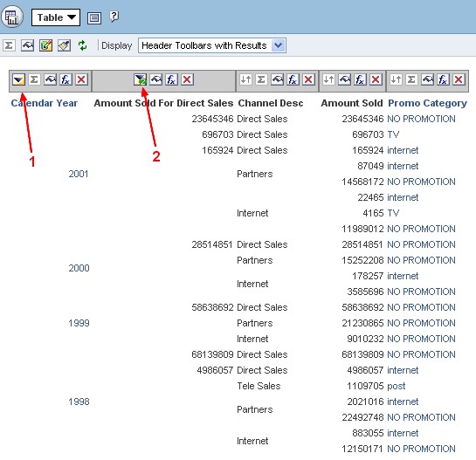The height and width of the screenshot is (460, 476).
Task: Click the round table view icon
Action: coord(12,17)
